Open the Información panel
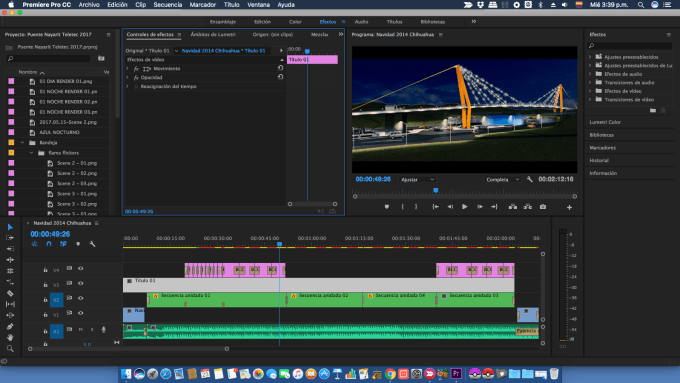 click(x=603, y=173)
